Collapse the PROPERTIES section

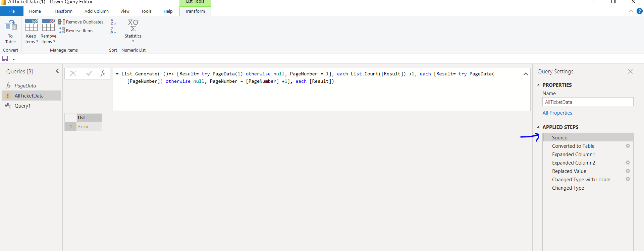coord(538,85)
